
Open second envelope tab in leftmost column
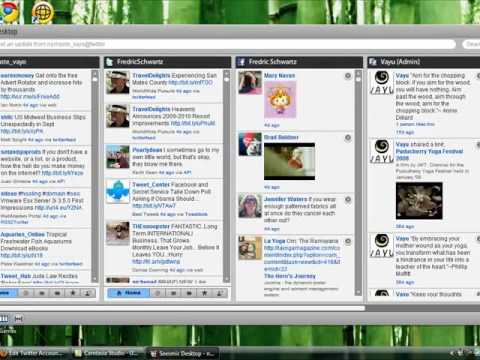57,293
